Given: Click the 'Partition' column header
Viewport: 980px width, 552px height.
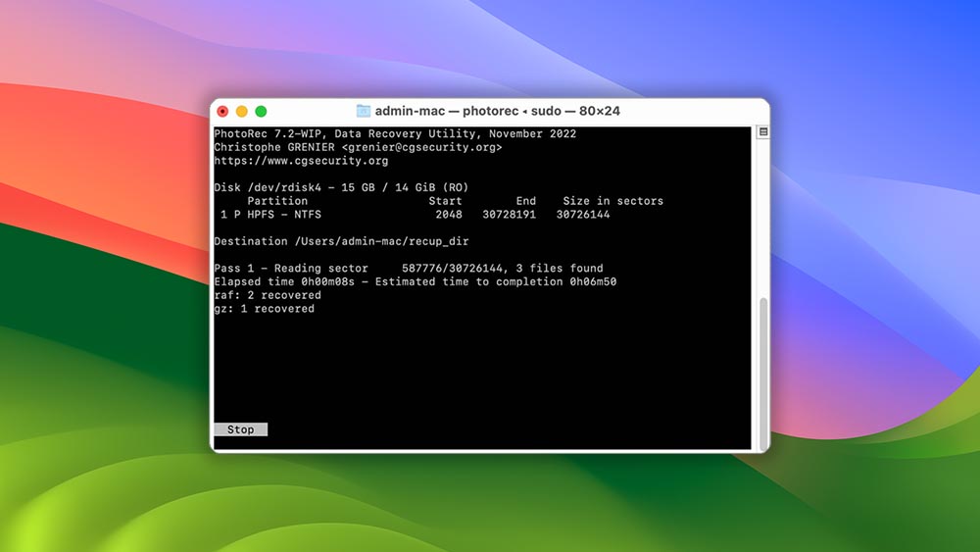Looking at the screenshot, I should coord(277,201).
